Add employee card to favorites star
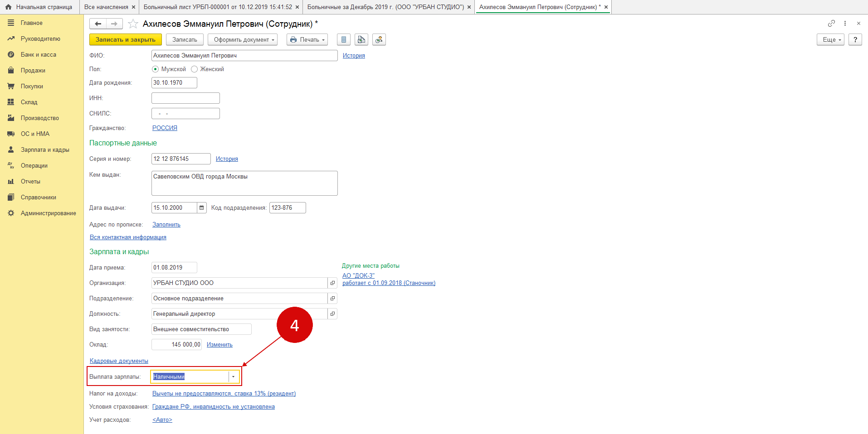This screenshot has width=868, height=434. tap(133, 24)
